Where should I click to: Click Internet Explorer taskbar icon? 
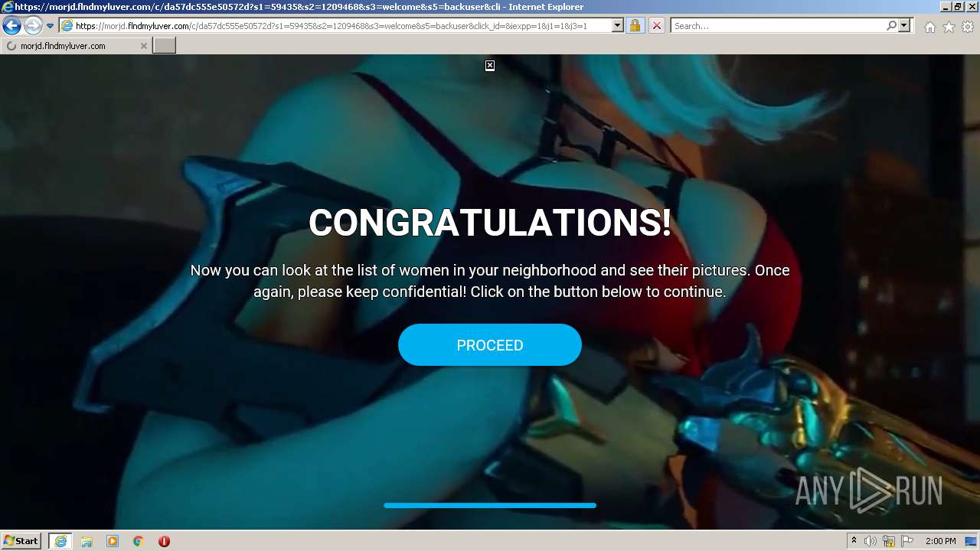(60, 541)
